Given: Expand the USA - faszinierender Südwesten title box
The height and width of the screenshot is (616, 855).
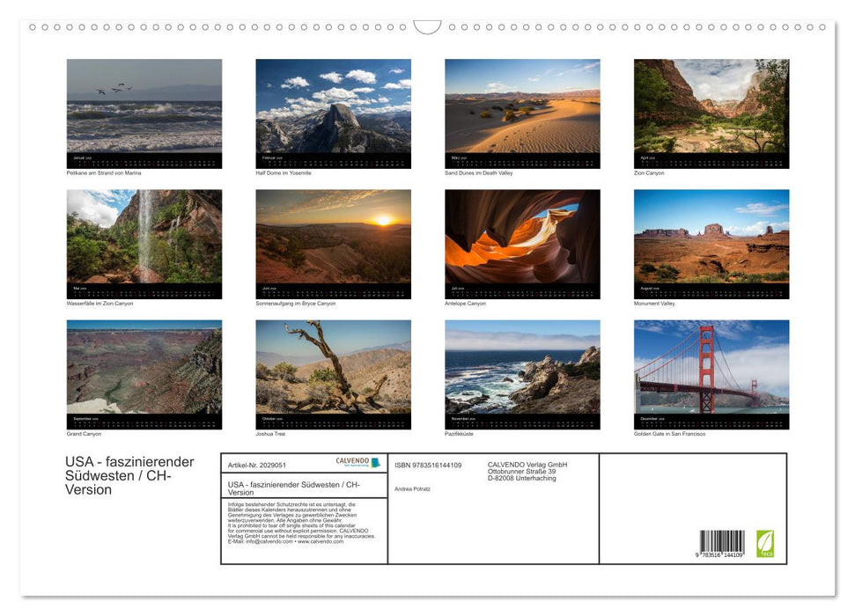Looking at the screenshot, I should tap(304, 487).
